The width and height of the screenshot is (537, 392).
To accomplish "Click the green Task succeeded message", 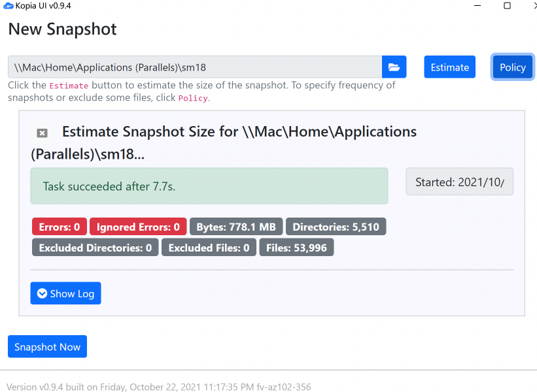I will pyautogui.click(x=209, y=186).
